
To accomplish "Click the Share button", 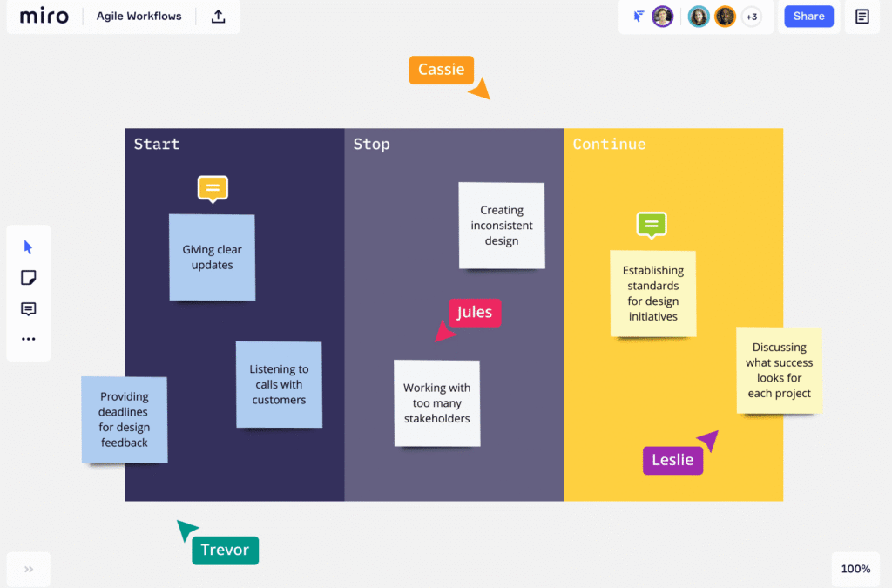I will pos(808,17).
